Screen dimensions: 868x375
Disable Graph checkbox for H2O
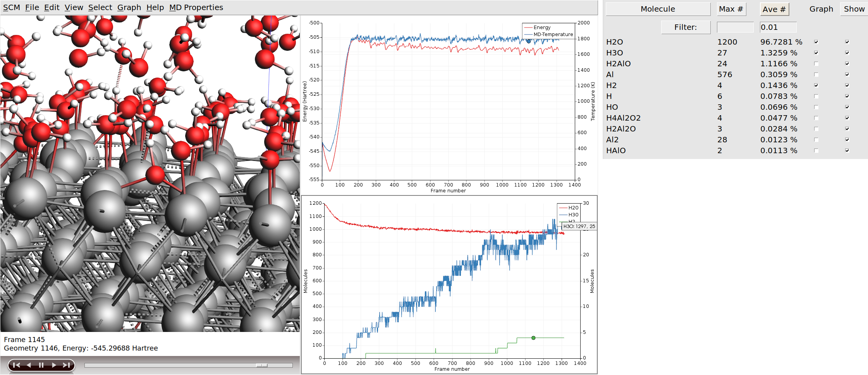(816, 42)
